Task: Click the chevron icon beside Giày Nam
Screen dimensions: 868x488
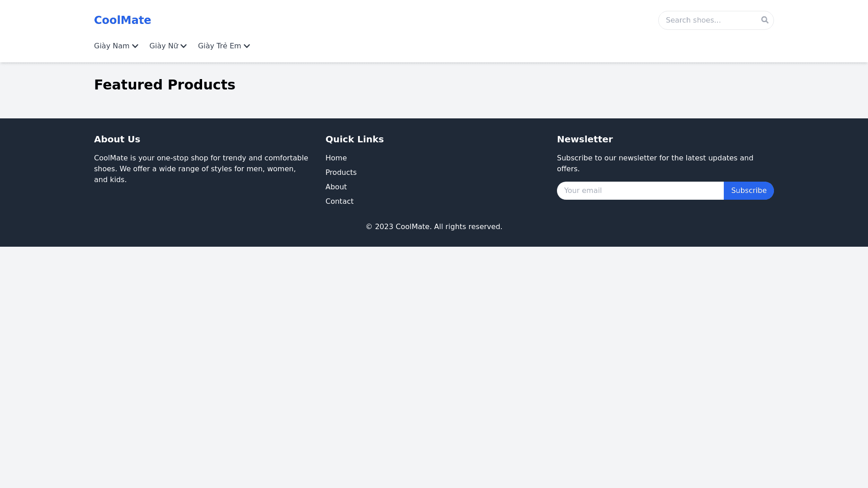Action: (135, 46)
